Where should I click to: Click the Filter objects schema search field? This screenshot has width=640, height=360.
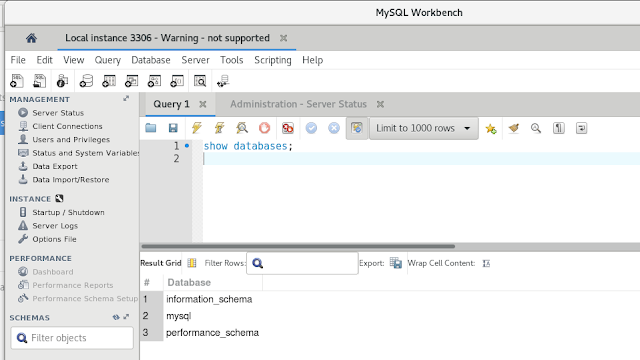[72, 338]
